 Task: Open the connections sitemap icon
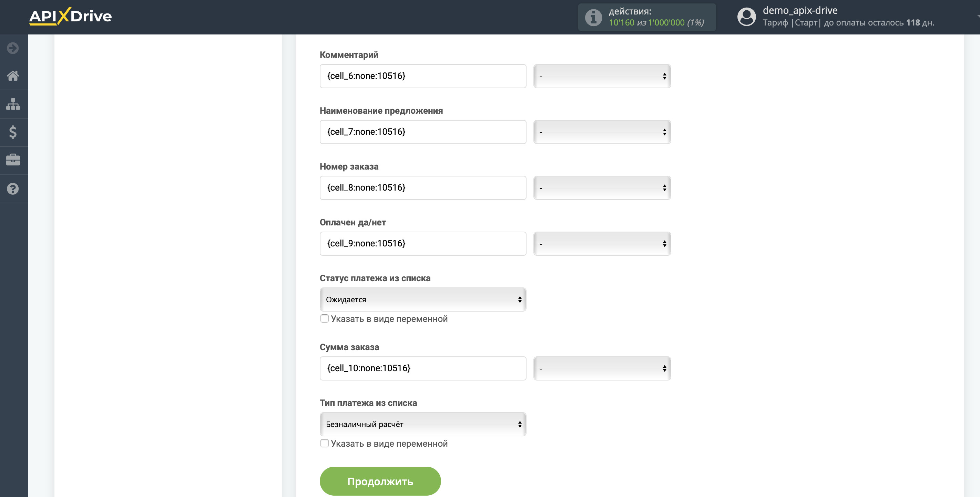click(x=13, y=104)
